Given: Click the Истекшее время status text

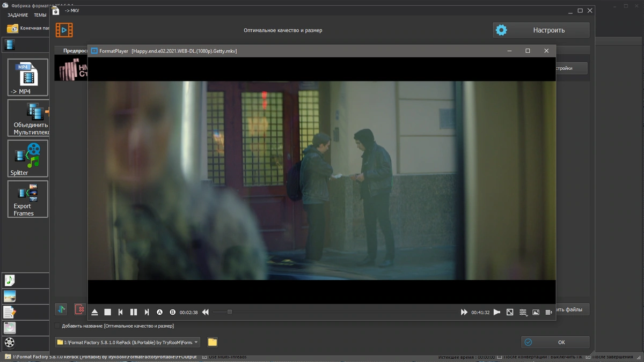Looking at the screenshot, I should [x=466, y=357].
